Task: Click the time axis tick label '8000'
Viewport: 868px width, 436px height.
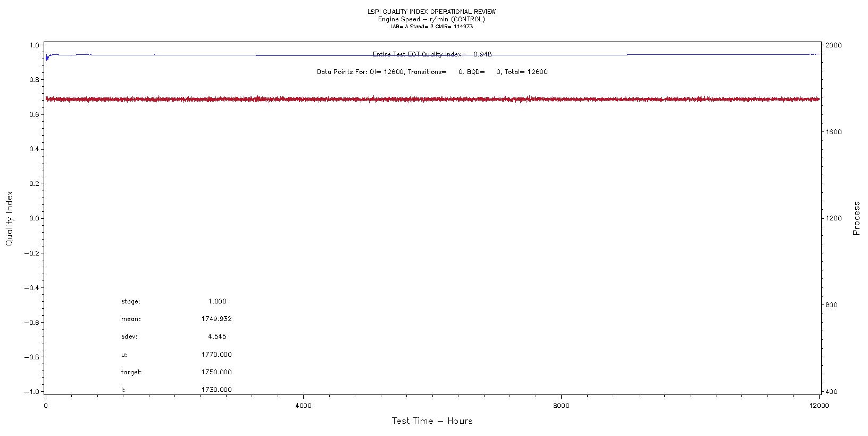Action: pyautogui.click(x=561, y=406)
